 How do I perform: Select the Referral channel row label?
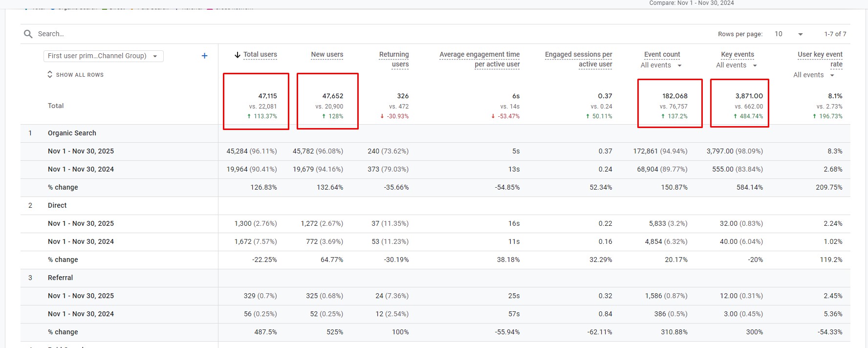coord(60,278)
